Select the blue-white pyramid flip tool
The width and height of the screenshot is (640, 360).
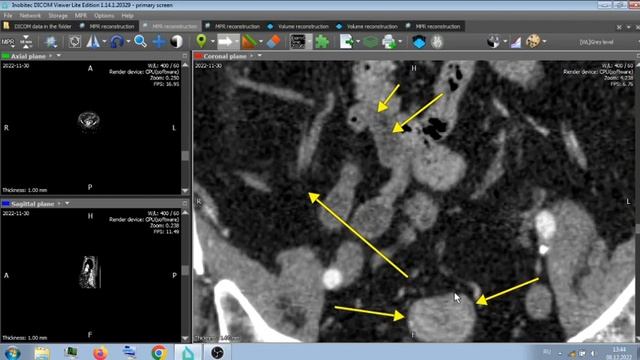click(93, 42)
